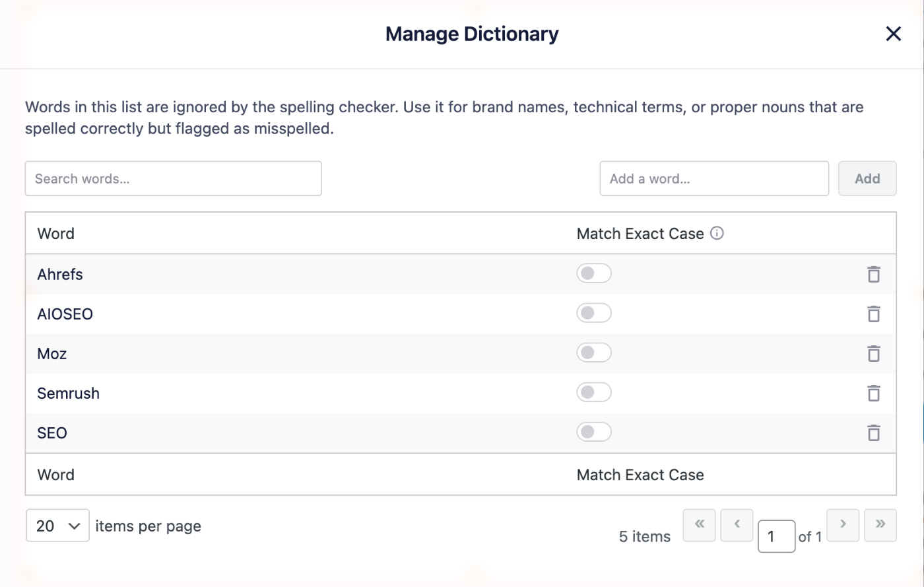
Task: Go to the last page
Action: pyautogui.click(x=880, y=525)
